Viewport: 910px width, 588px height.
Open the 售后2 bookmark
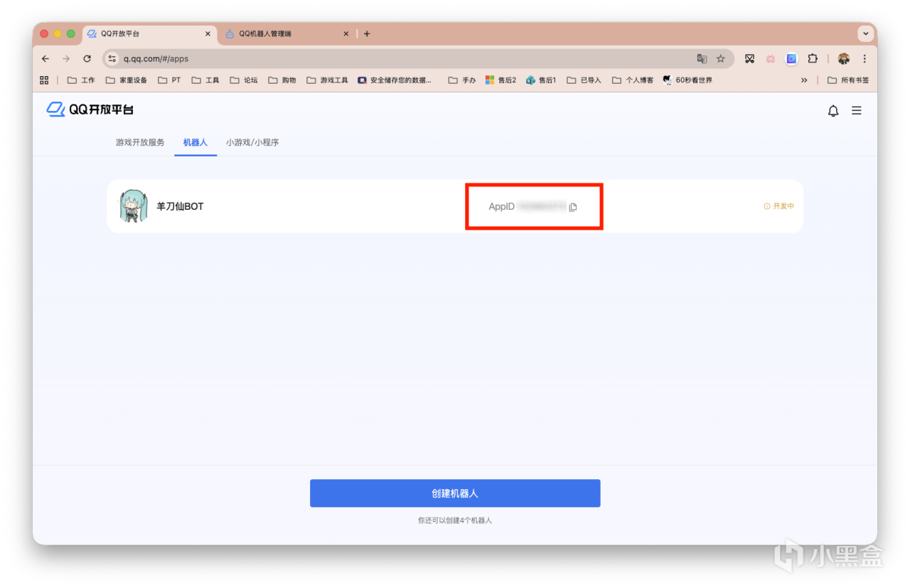click(x=500, y=80)
